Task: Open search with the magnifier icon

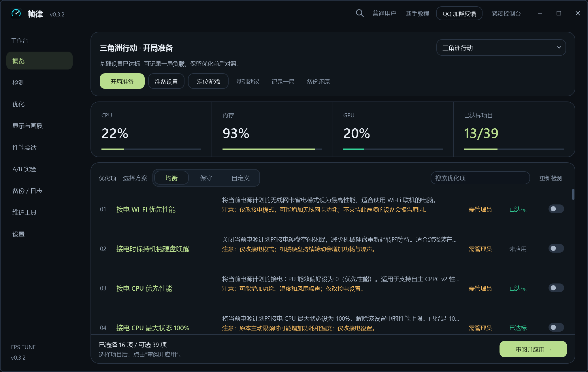Action: [x=359, y=13]
